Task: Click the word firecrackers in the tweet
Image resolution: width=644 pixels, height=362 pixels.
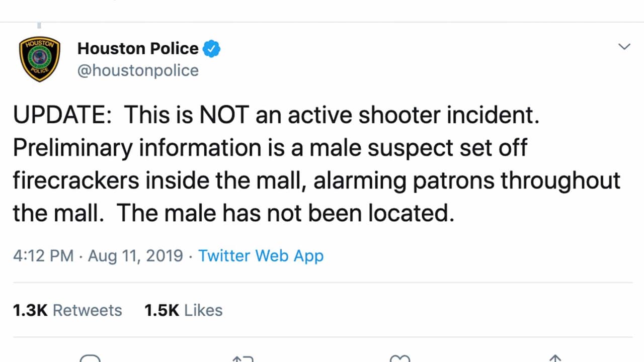Action: tap(75, 180)
